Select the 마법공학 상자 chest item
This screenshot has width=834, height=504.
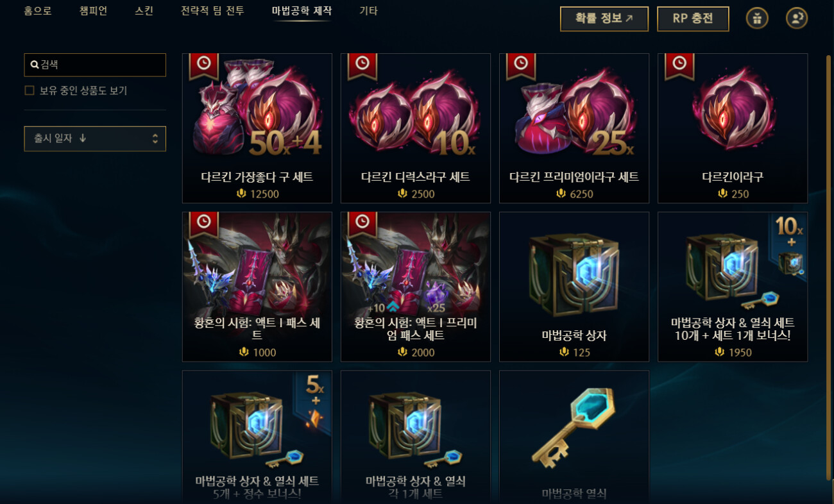[x=574, y=287]
